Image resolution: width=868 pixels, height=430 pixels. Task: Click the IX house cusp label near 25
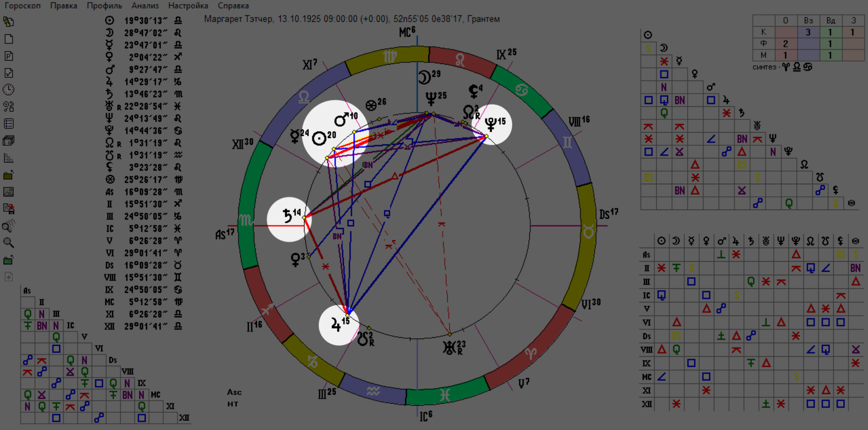[x=506, y=54]
